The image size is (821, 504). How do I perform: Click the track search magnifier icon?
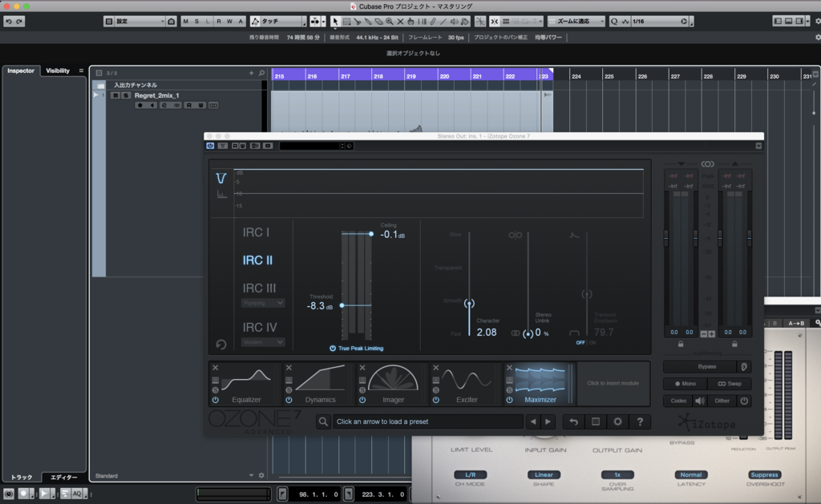(261, 73)
